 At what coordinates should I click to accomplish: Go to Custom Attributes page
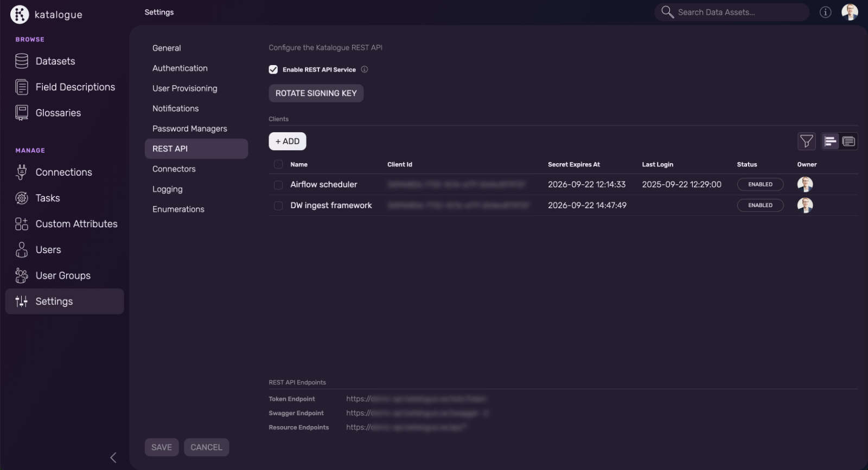76,224
